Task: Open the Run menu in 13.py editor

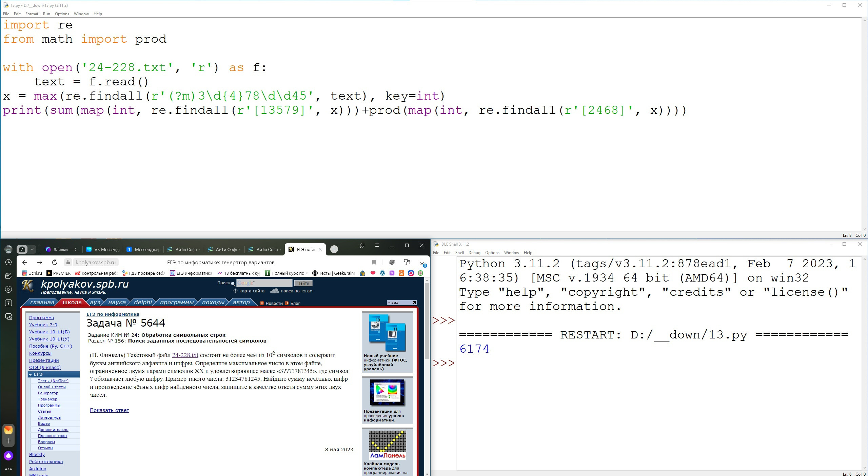Action: pos(46,14)
